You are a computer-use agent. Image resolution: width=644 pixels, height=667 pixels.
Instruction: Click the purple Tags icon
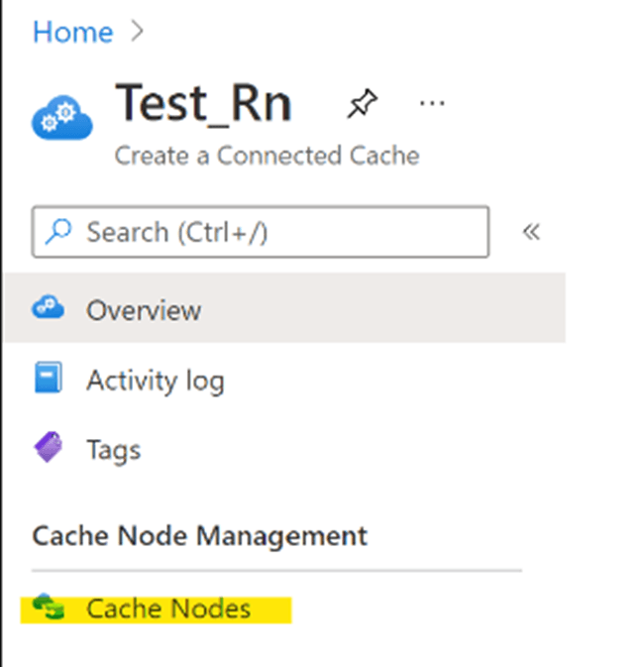coord(49,447)
